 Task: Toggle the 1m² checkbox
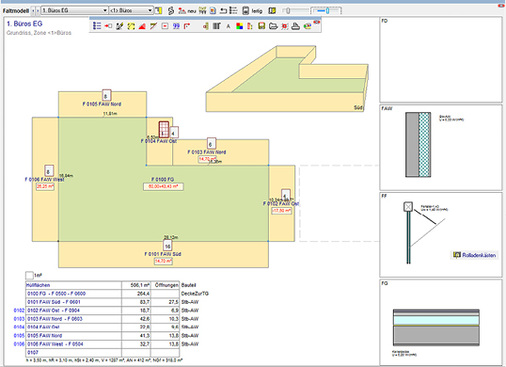point(29,275)
